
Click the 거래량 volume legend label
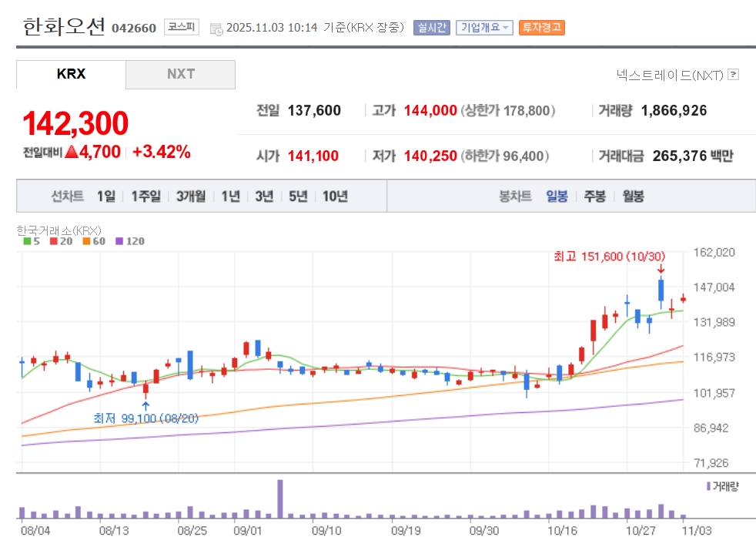pos(723,486)
